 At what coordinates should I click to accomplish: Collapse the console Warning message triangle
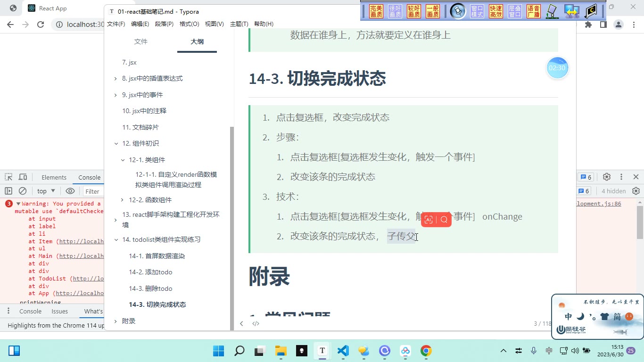[x=18, y=204]
